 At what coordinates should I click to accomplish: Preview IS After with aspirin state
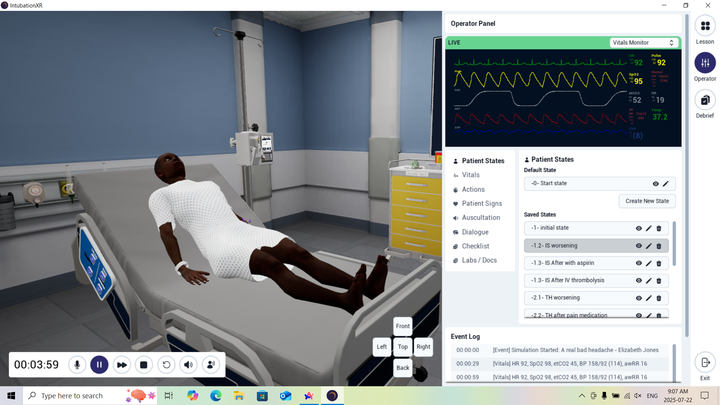coord(639,263)
